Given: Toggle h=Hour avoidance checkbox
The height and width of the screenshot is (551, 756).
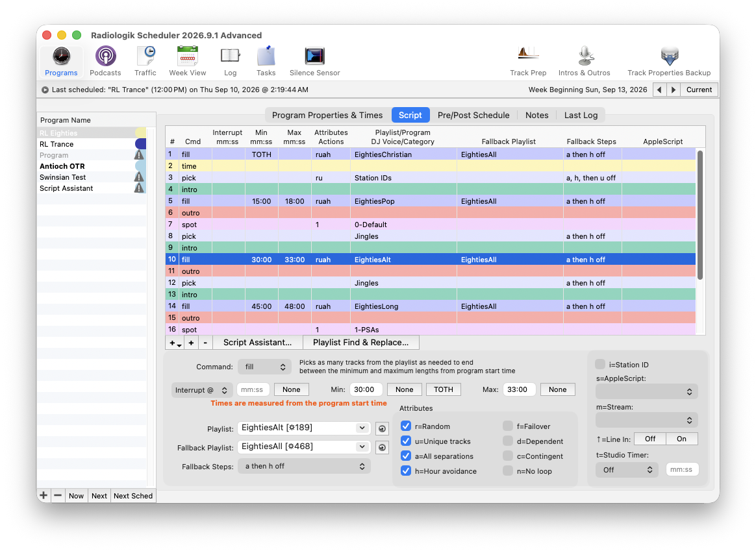Looking at the screenshot, I should pos(406,471).
